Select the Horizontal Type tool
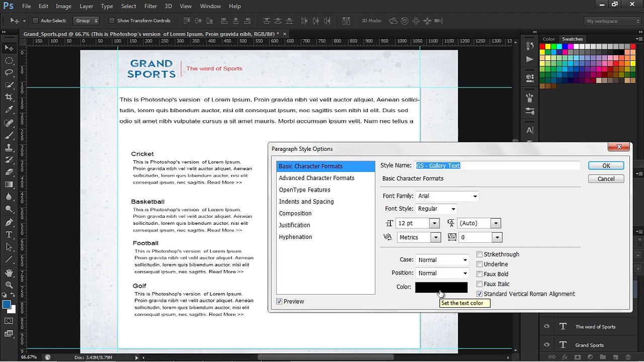The width and height of the screenshot is (644, 362). click(x=9, y=235)
